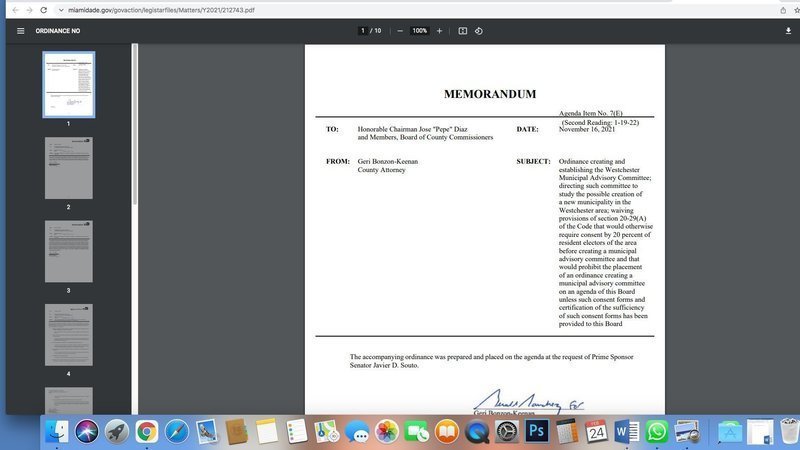This screenshot has height=450, width=800.
Task: Select page 1 thumbnail
Action: (x=68, y=84)
